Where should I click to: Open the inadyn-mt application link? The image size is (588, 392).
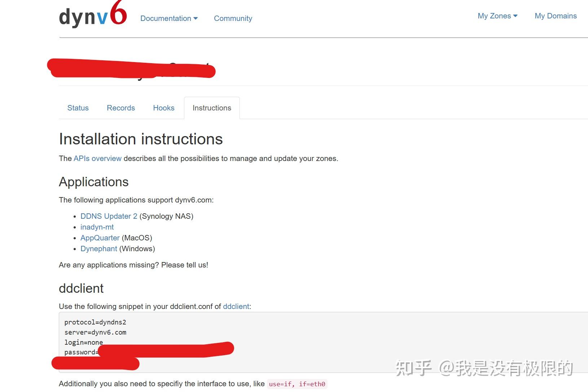(x=97, y=227)
